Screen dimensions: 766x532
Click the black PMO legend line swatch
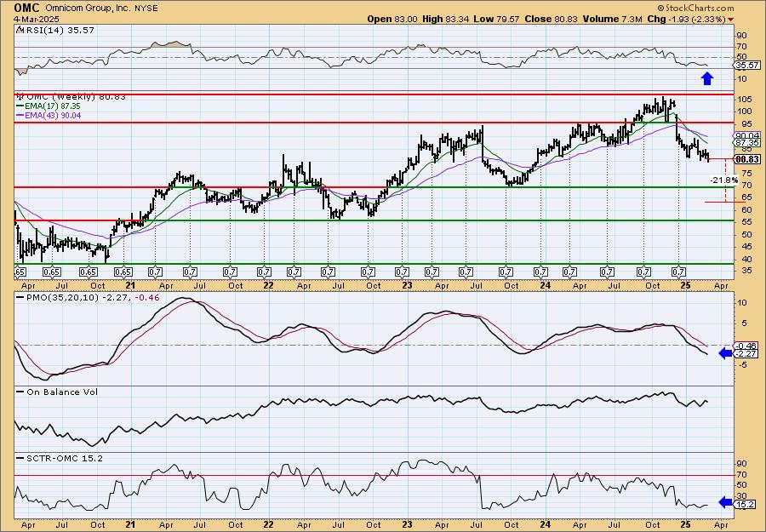[20, 297]
